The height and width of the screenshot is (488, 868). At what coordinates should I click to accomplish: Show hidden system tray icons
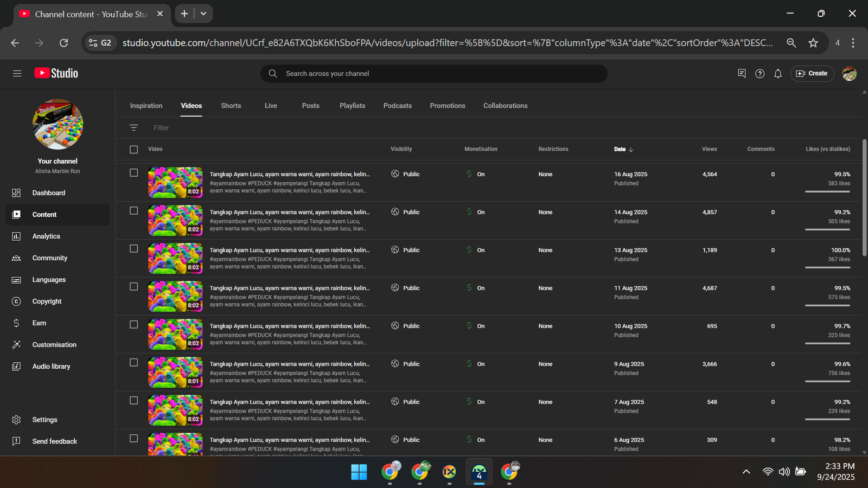pyautogui.click(x=746, y=472)
